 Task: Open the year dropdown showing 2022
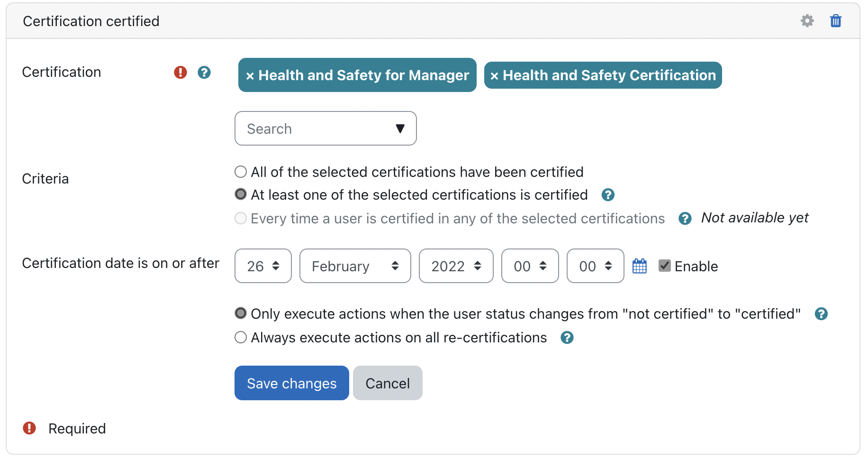(456, 266)
